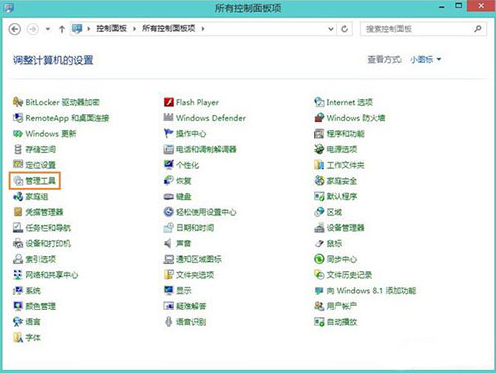Focus the 搜索控制面板 search field
Image resolution: width=496 pixels, height=373 pixels.
(418, 29)
